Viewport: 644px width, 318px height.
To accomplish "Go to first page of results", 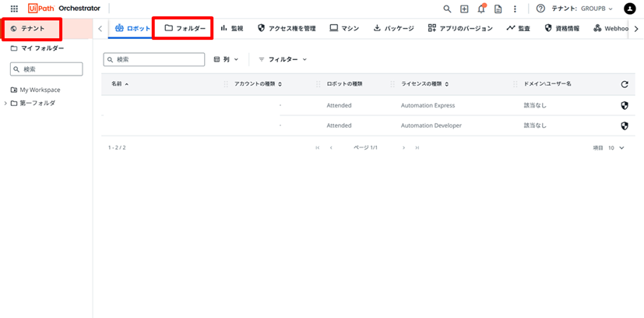I will [318, 147].
